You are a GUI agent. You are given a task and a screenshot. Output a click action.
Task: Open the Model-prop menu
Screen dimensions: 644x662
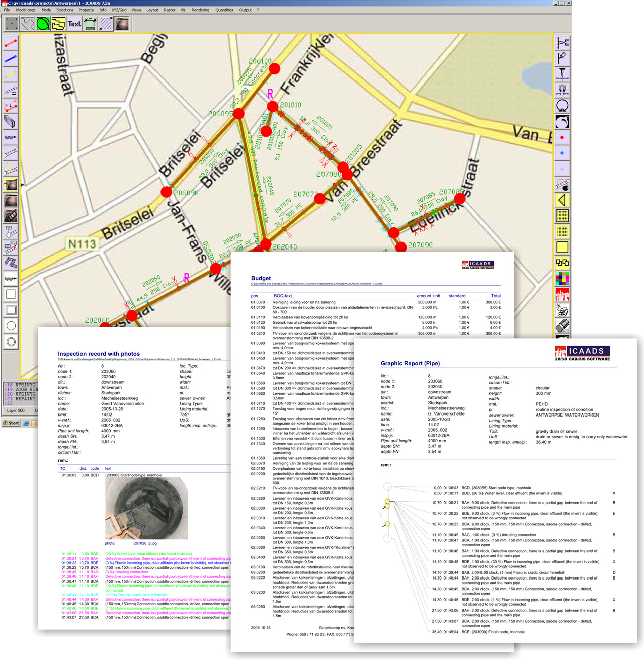click(26, 10)
